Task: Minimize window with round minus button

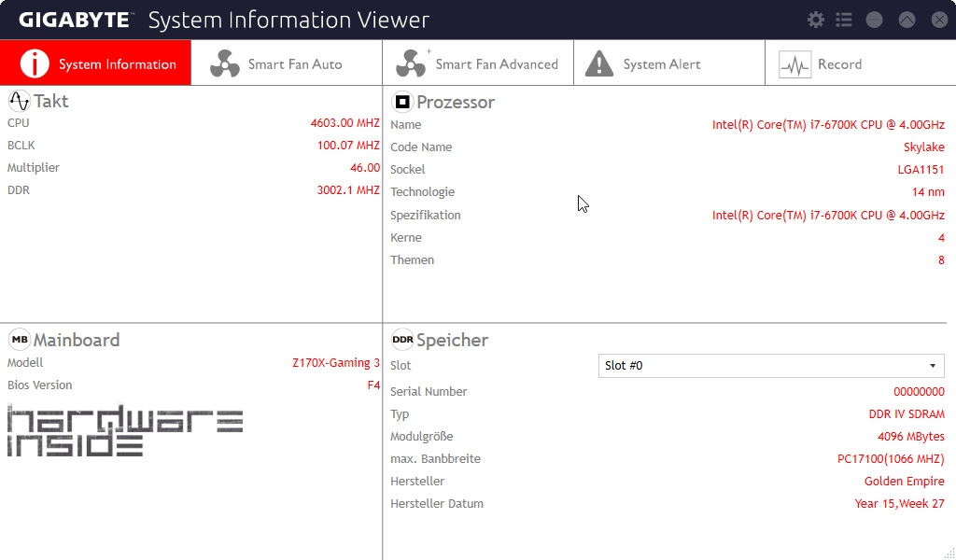Action: pos(874,21)
